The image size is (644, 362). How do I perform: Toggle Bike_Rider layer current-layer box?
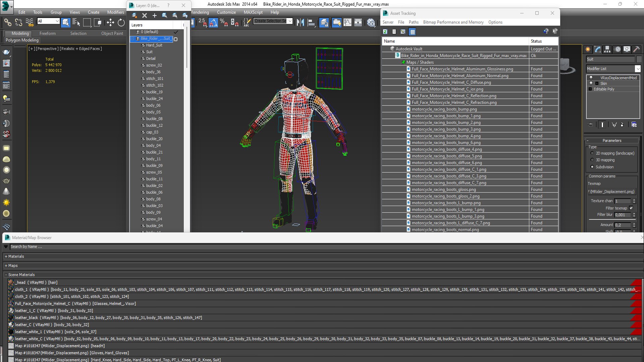tap(175, 39)
